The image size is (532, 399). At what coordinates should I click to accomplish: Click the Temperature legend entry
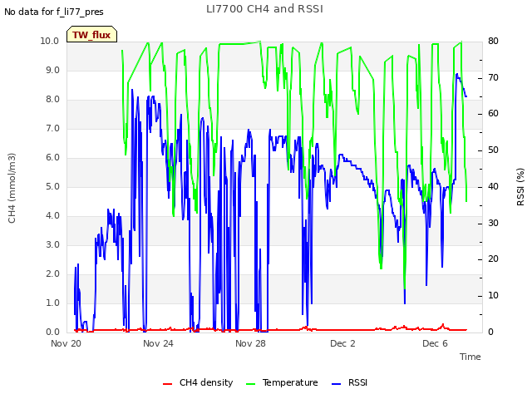click(282, 382)
